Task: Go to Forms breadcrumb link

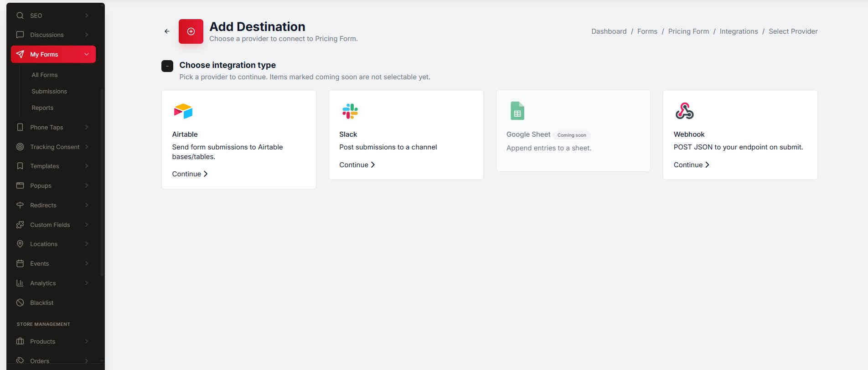Action: pos(647,31)
